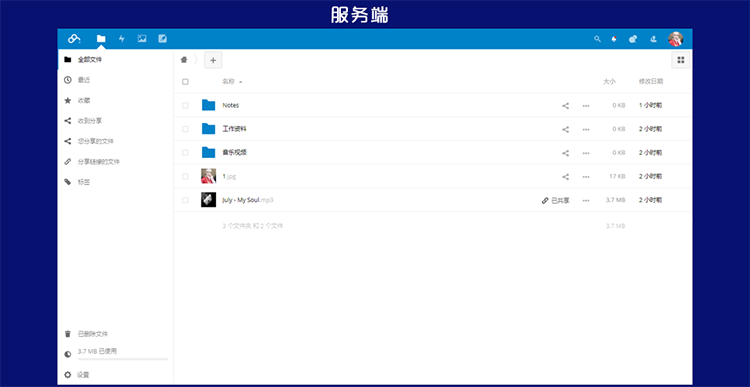Go to home folder breadcrumb icon
Image resolution: width=750 pixels, height=387 pixels.
point(184,60)
